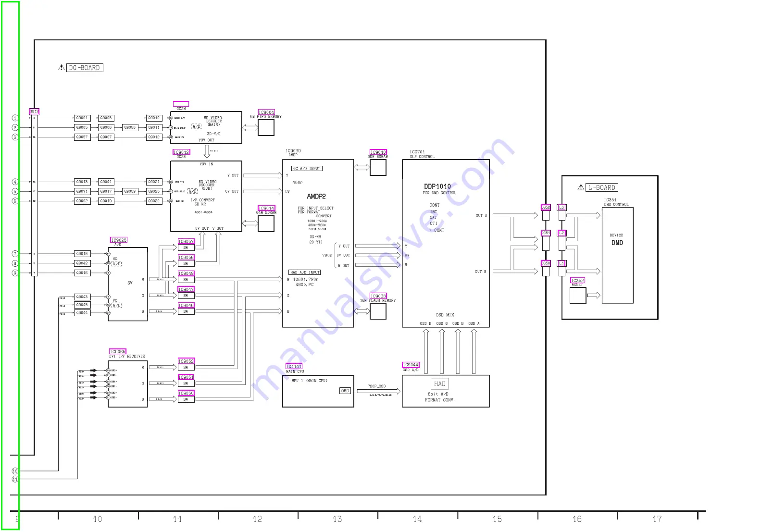The width and height of the screenshot is (761, 532).
Task: Open the IC9050 switch link
Action: coord(186,393)
